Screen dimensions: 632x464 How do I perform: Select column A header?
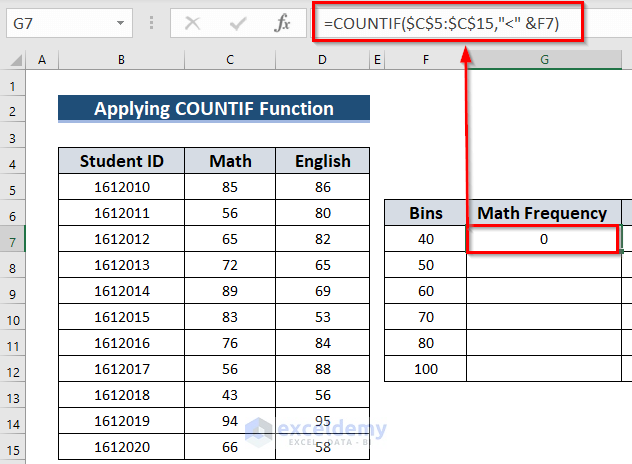pos(42,60)
